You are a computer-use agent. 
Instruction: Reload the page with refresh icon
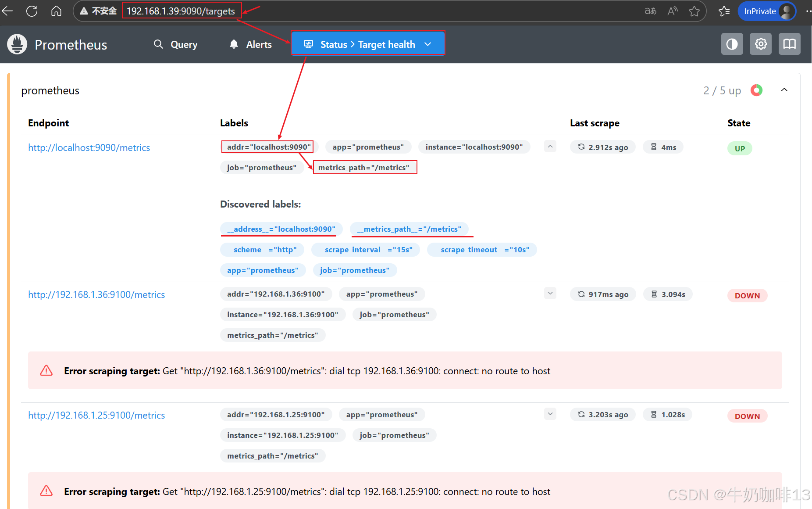[x=32, y=11]
